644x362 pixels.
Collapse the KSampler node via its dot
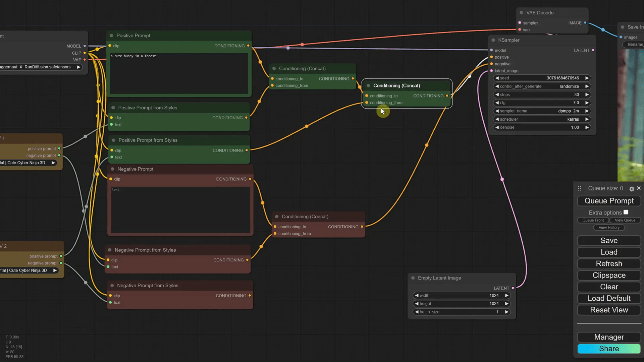493,40
